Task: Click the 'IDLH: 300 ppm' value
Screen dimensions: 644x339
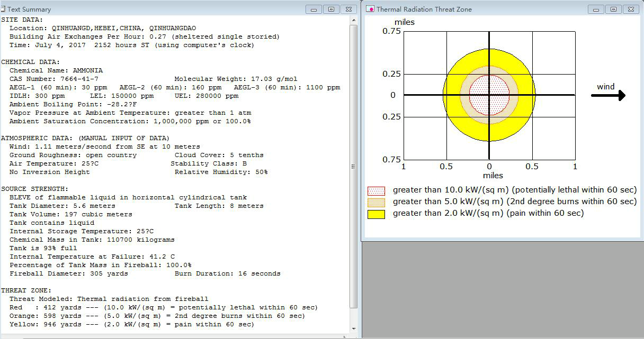Action: pyautogui.click(x=37, y=96)
